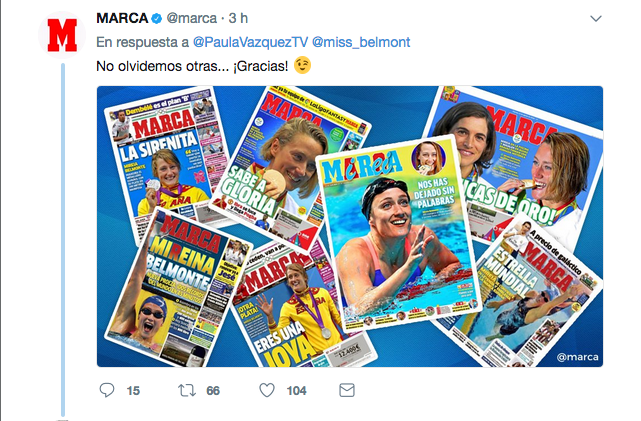Send tweet via direct message envelope icon
Screen dimensions: 641x421
click(x=347, y=390)
